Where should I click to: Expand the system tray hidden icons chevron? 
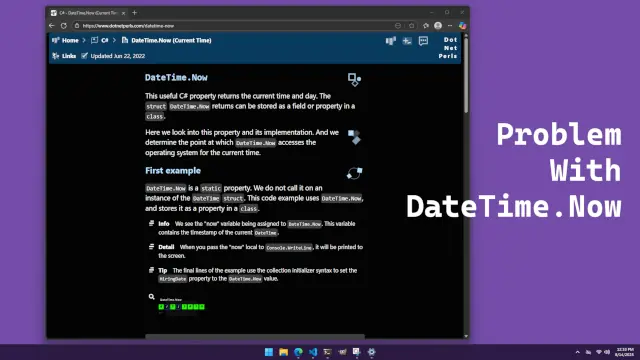click(577, 352)
